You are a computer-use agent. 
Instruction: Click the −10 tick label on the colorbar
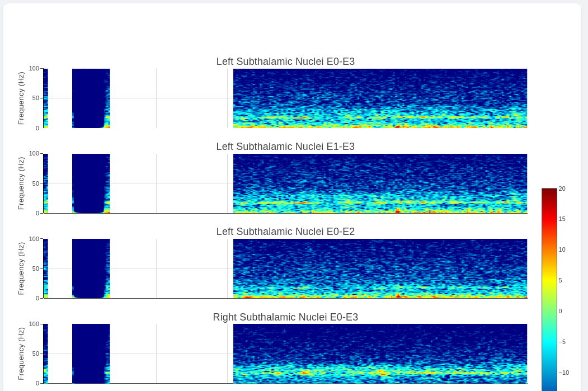tap(563, 373)
